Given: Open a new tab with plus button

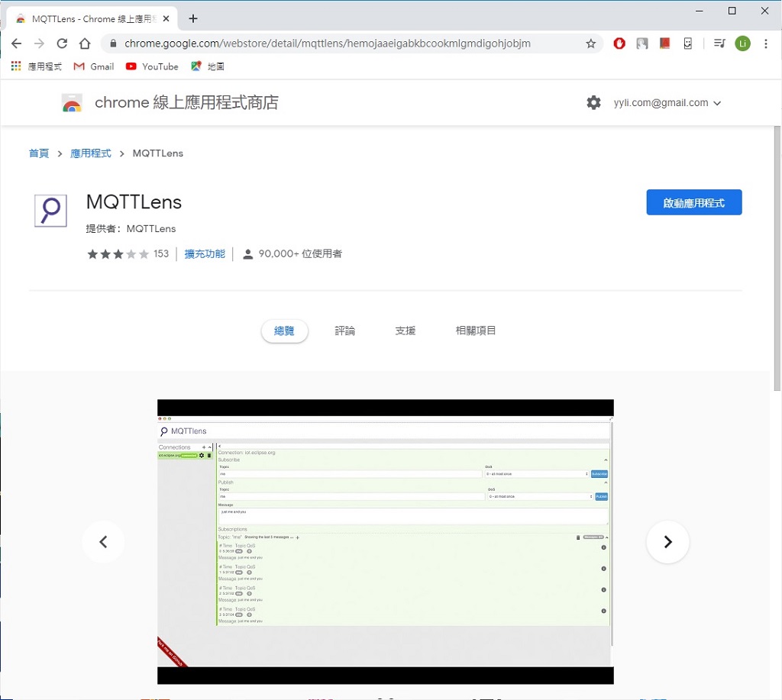Looking at the screenshot, I should (193, 18).
